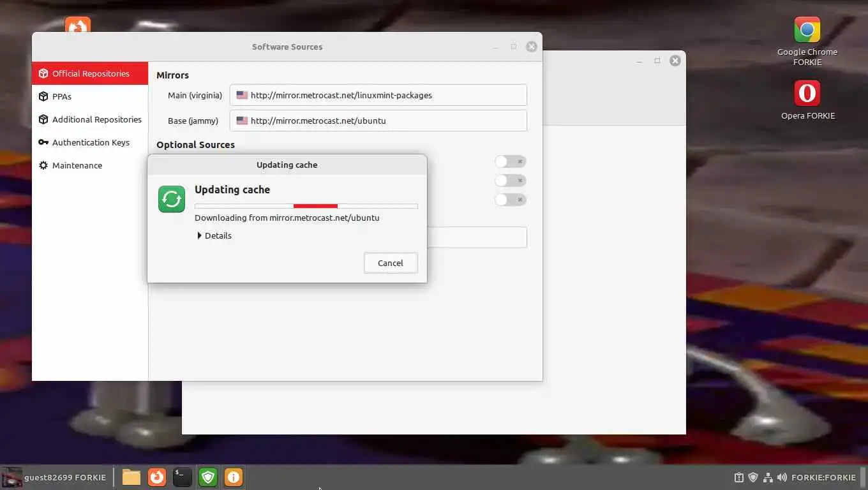Open the file manager folder in the taskbar
The image size is (868, 490).
(131, 477)
